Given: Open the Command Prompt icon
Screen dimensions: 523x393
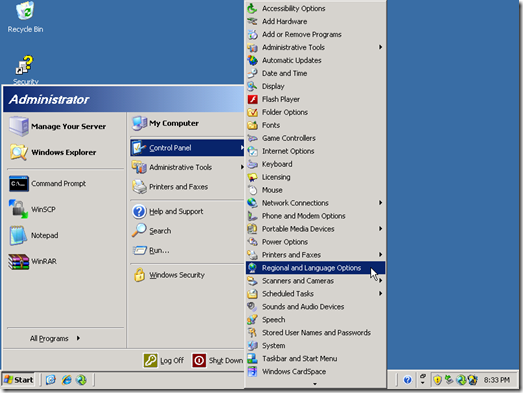Looking at the screenshot, I should pos(19,183).
